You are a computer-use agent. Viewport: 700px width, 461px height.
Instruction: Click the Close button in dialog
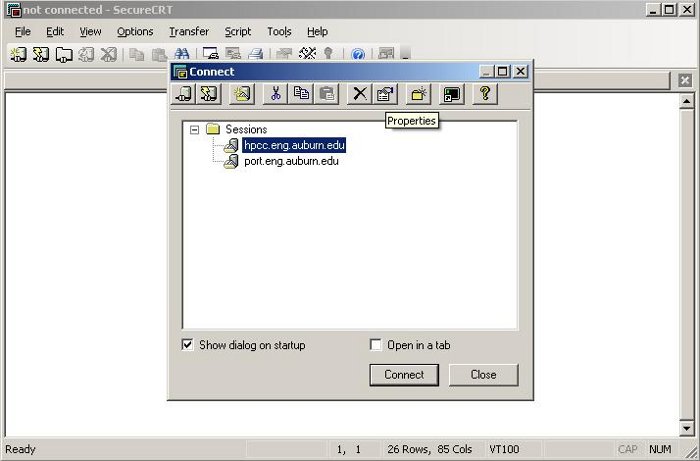point(483,375)
